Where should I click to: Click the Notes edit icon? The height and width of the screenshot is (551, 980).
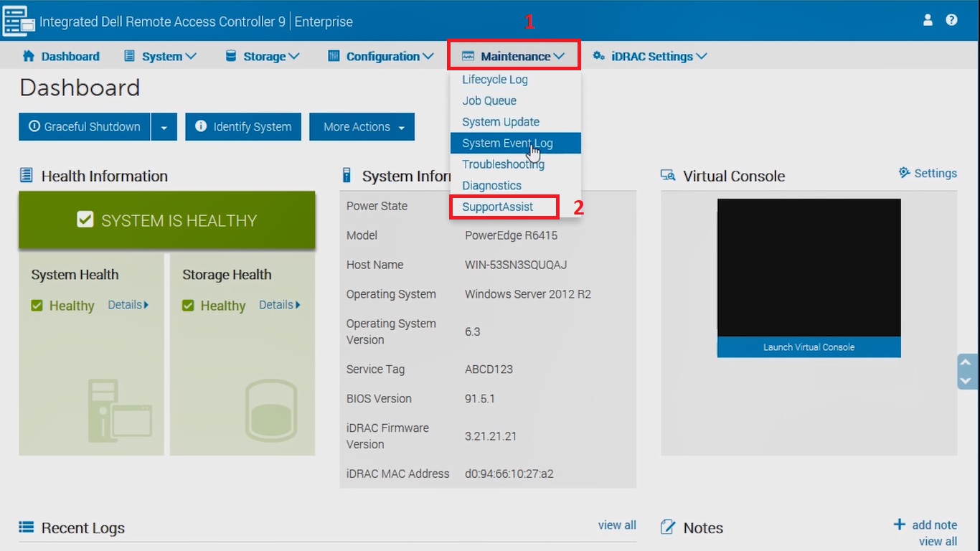point(668,527)
